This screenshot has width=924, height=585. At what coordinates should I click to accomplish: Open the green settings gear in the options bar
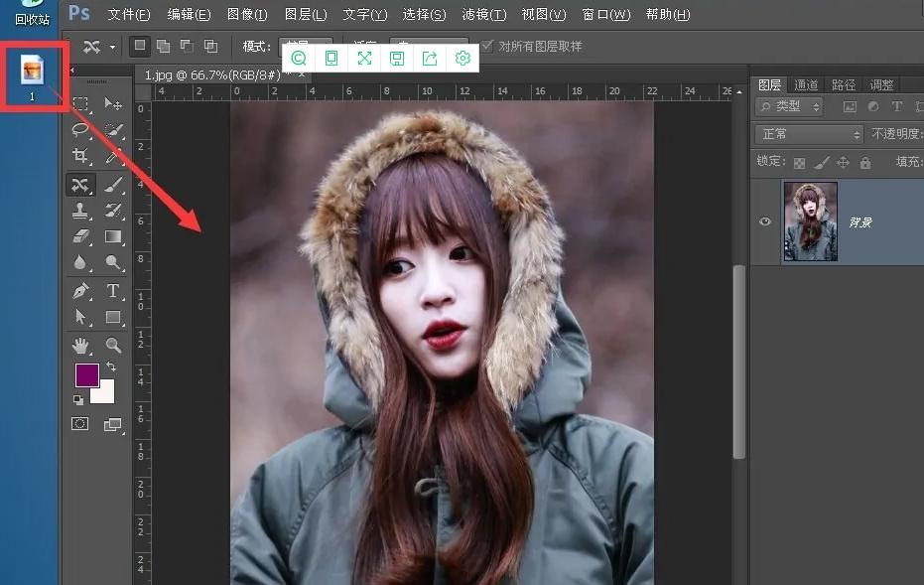[462, 59]
